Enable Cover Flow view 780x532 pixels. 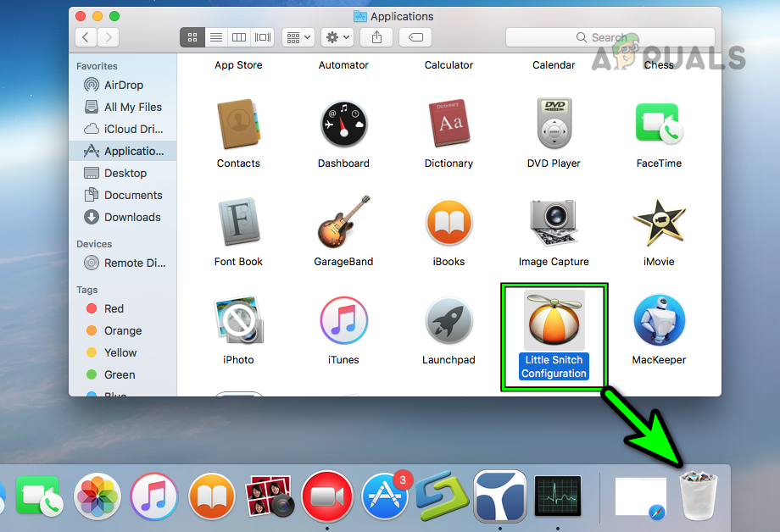[x=262, y=37]
